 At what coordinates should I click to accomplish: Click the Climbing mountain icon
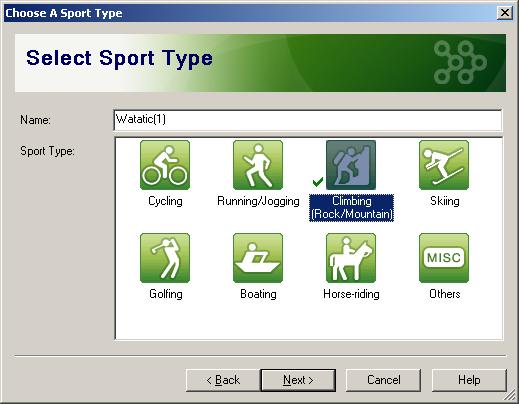point(351,165)
